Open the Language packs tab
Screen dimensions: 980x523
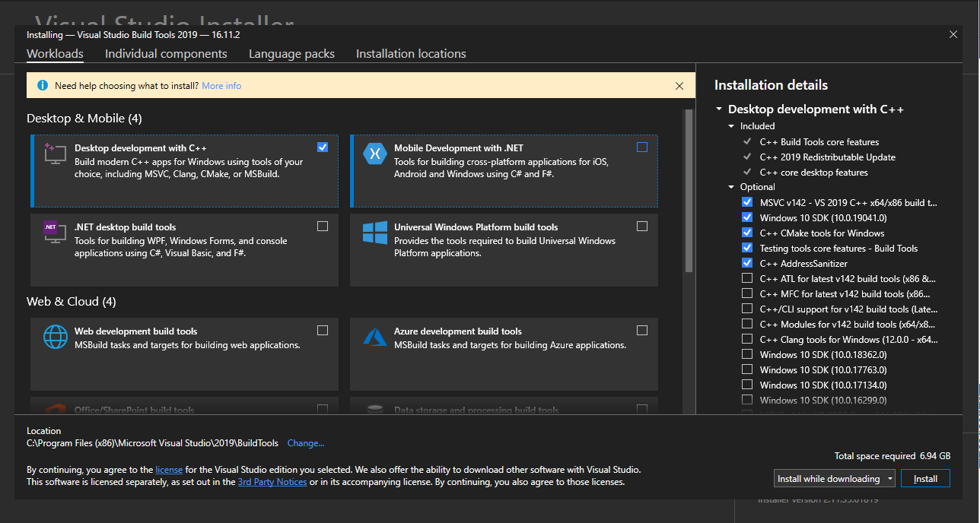pyautogui.click(x=291, y=53)
